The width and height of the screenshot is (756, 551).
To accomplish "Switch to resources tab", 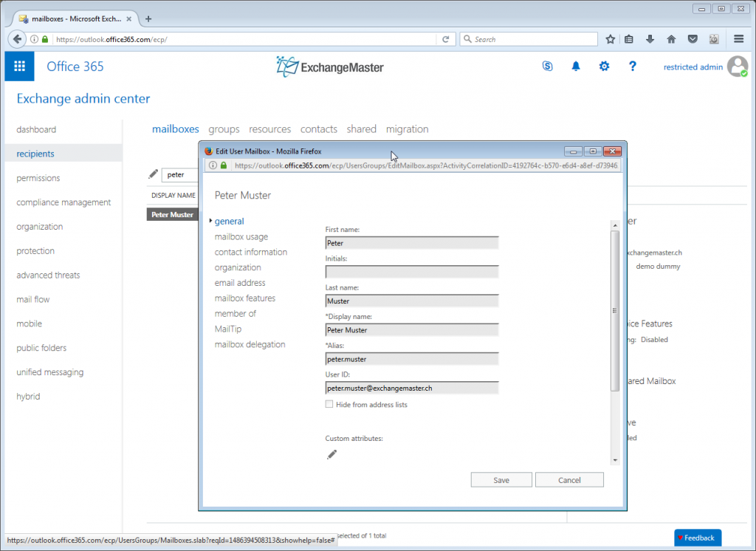I will (270, 129).
